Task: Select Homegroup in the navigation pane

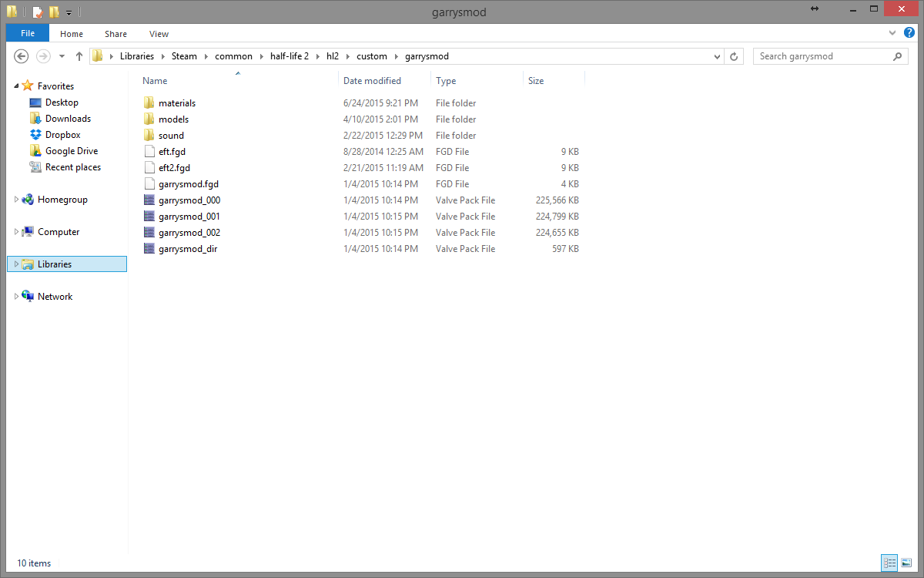Action: click(62, 200)
